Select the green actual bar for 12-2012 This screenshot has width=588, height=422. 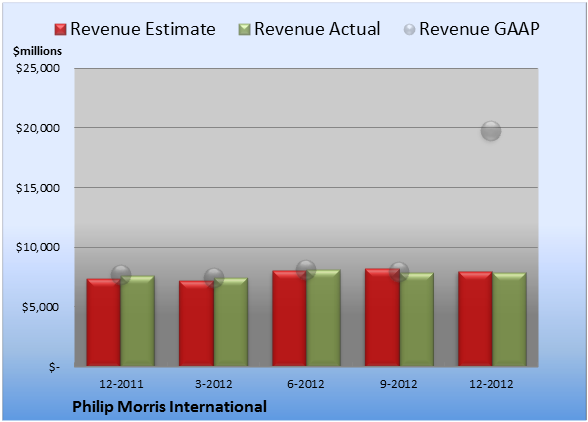(509, 320)
